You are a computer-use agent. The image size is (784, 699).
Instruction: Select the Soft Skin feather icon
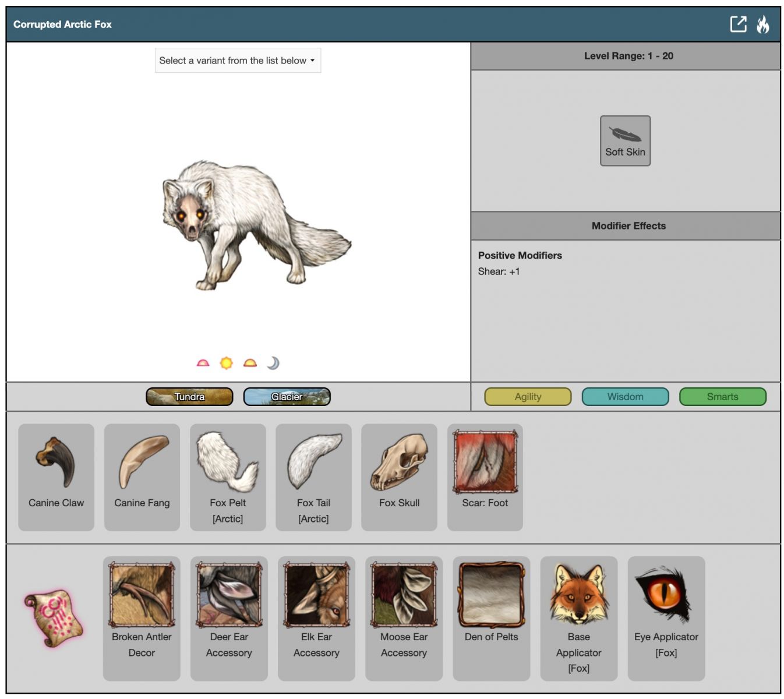pos(625,135)
